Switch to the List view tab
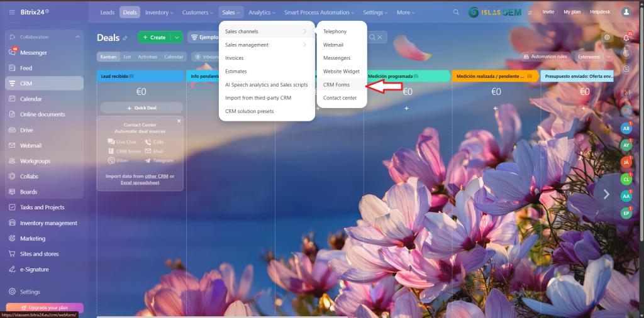 click(127, 57)
